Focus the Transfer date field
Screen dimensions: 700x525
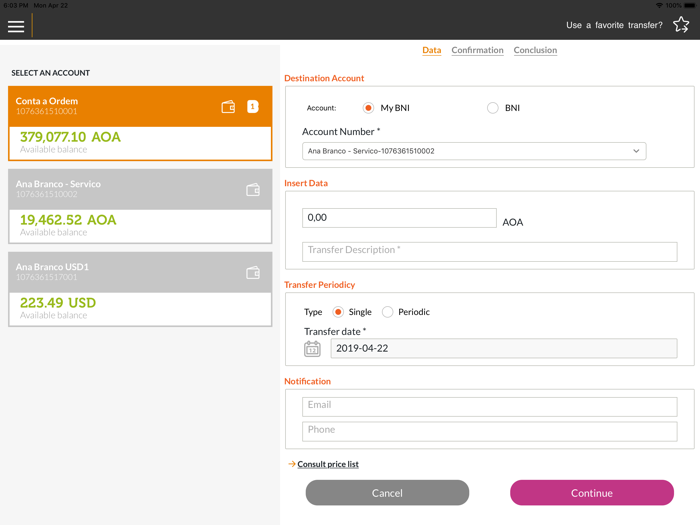504,348
